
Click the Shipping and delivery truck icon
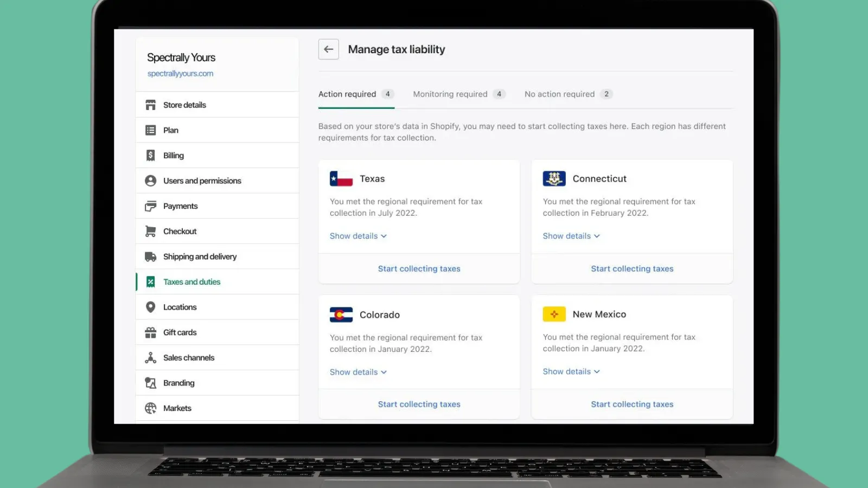[150, 257]
